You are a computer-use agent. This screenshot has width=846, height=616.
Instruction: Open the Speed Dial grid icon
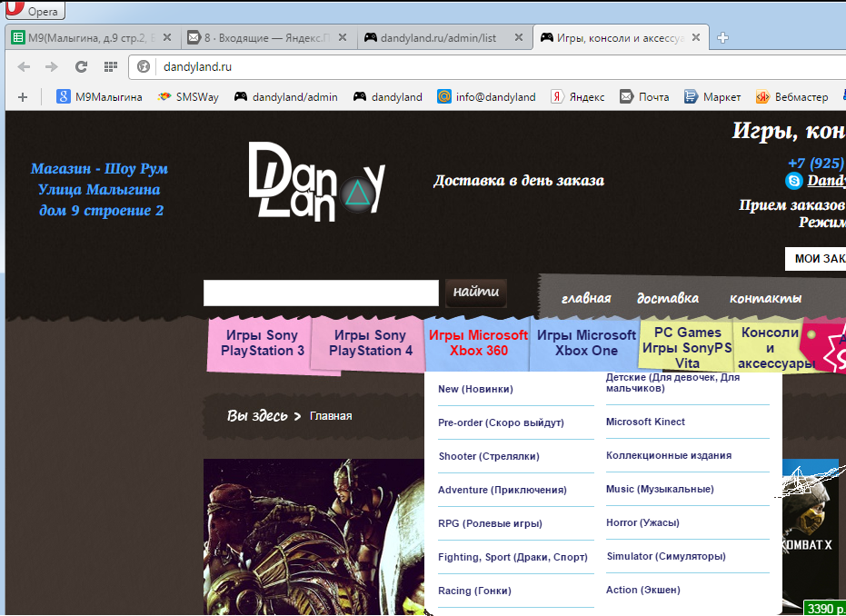coord(110,67)
